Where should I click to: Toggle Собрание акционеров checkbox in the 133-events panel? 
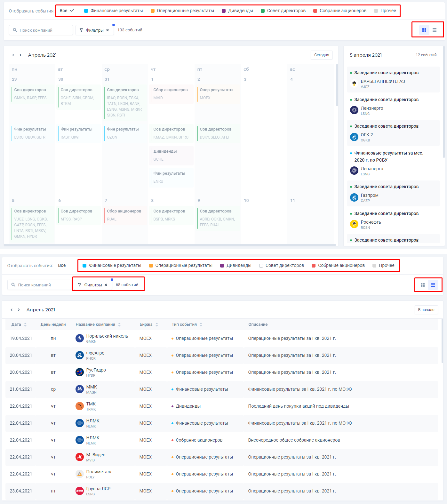coord(315,11)
